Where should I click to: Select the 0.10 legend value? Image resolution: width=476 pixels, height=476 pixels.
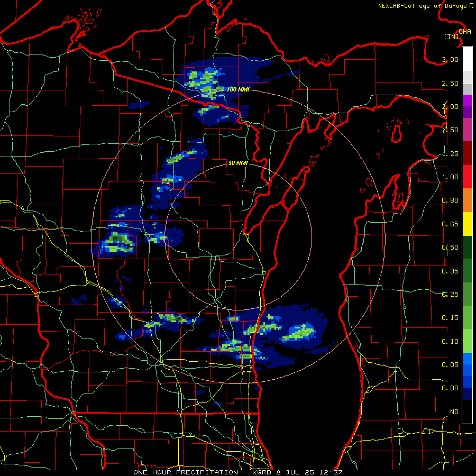(450, 342)
